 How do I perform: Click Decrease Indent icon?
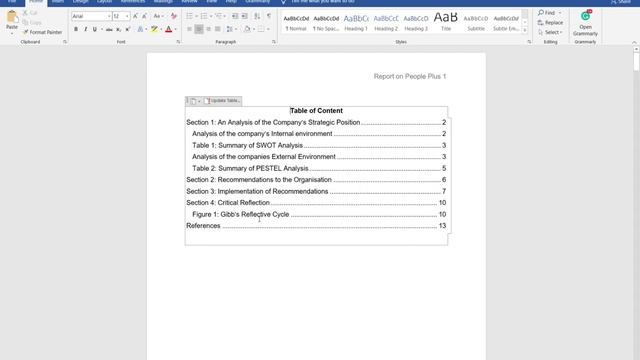pyautogui.click(x=235, y=16)
